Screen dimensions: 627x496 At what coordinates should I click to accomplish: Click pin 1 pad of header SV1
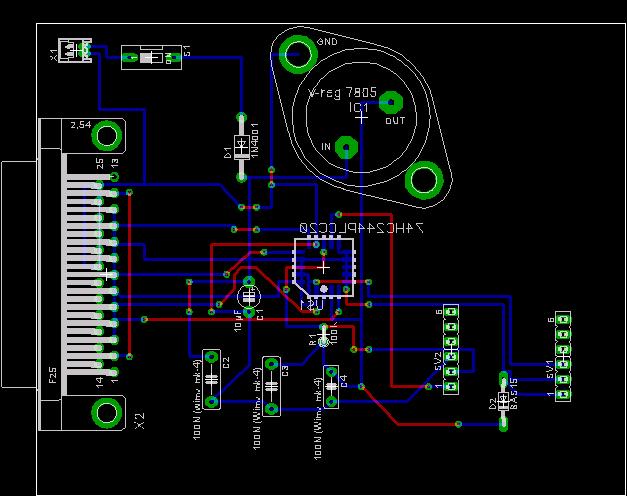tap(563, 394)
